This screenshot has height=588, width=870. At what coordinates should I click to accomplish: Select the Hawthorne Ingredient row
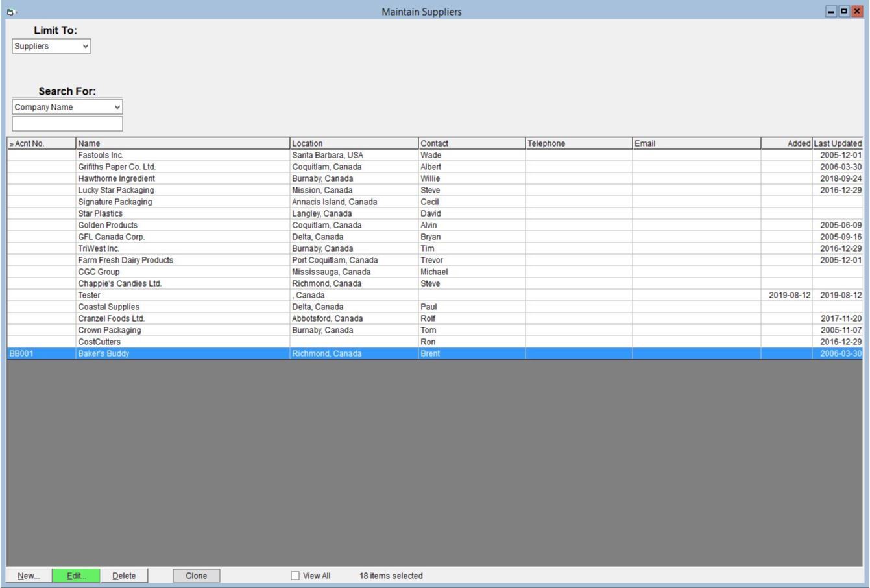coord(435,178)
